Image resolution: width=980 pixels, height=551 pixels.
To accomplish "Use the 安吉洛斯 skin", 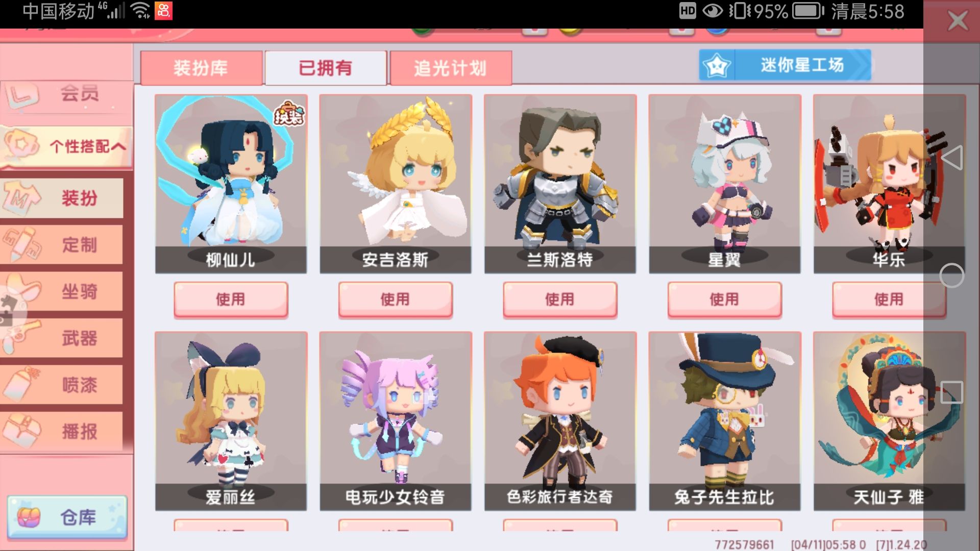I will [x=395, y=299].
